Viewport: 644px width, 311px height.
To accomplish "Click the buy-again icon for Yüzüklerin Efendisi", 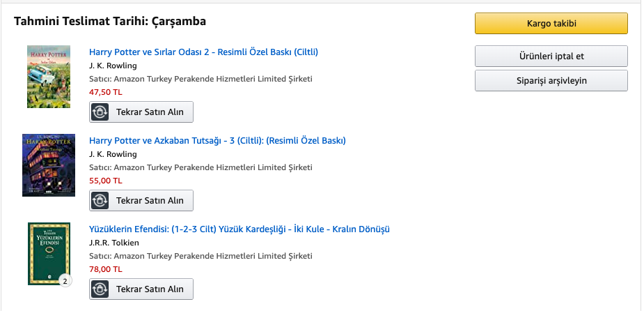I will click(x=100, y=289).
